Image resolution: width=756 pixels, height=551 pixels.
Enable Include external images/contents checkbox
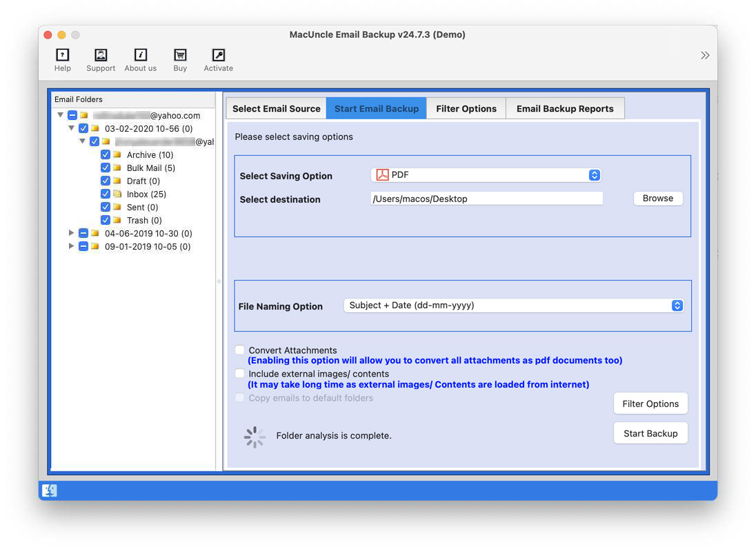(x=239, y=374)
